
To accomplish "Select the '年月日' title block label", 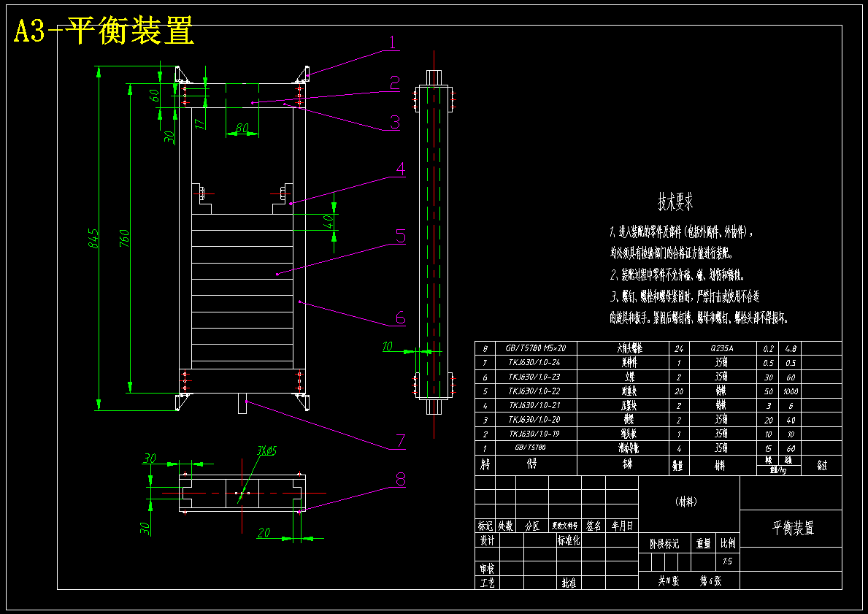I will pos(622,526).
